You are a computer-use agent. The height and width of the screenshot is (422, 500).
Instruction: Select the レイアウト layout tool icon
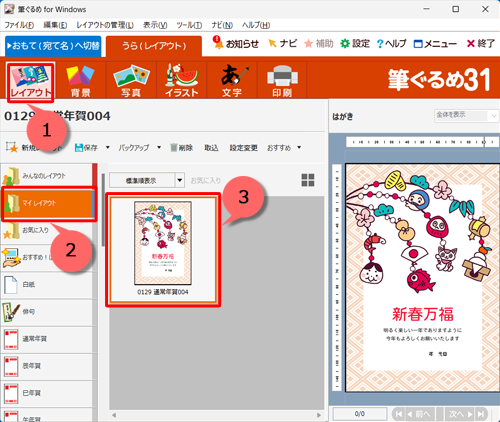pos(31,82)
